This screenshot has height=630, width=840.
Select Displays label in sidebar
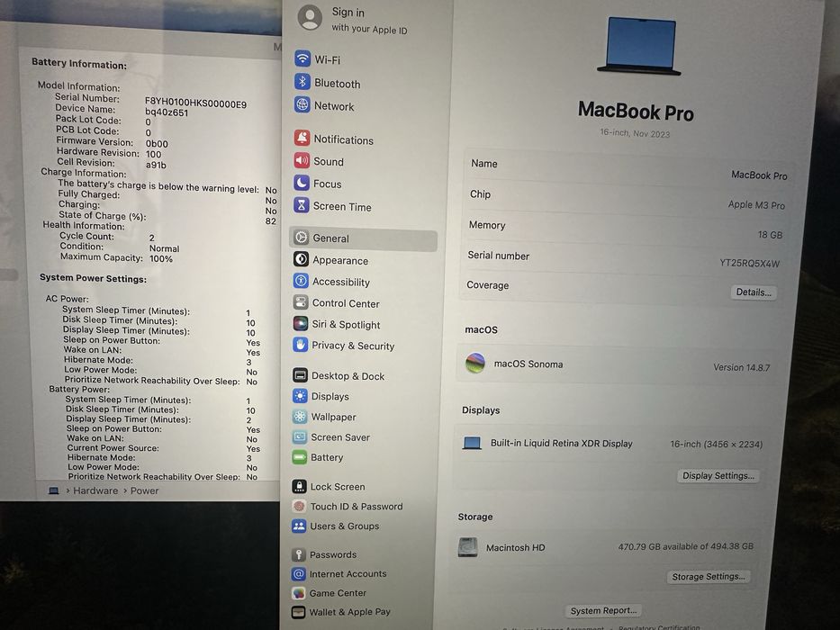click(330, 396)
